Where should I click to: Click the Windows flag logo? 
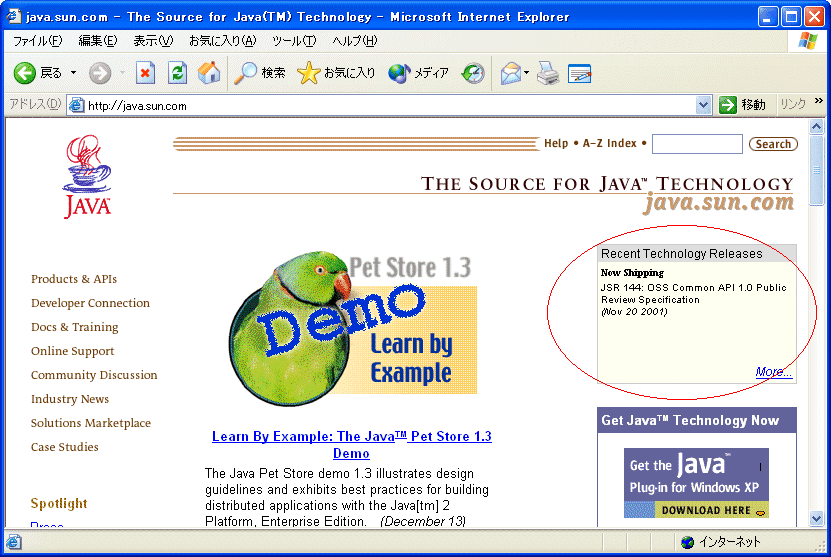click(808, 41)
